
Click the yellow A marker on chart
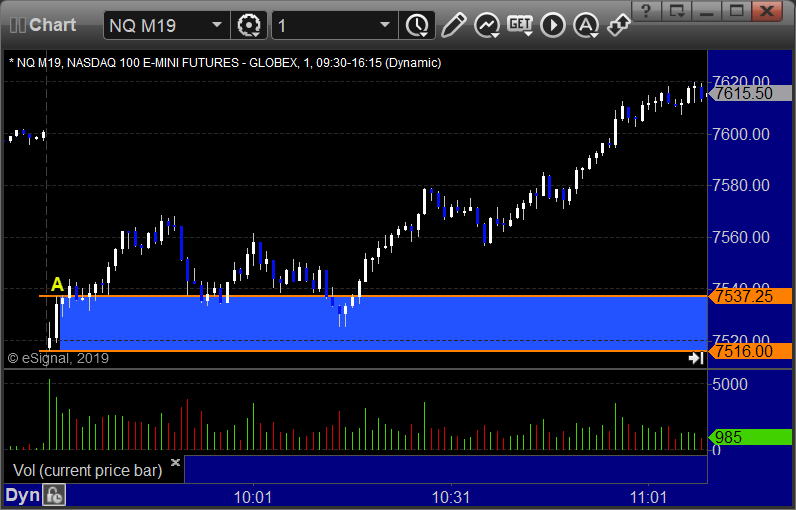[x=57, y=284]
